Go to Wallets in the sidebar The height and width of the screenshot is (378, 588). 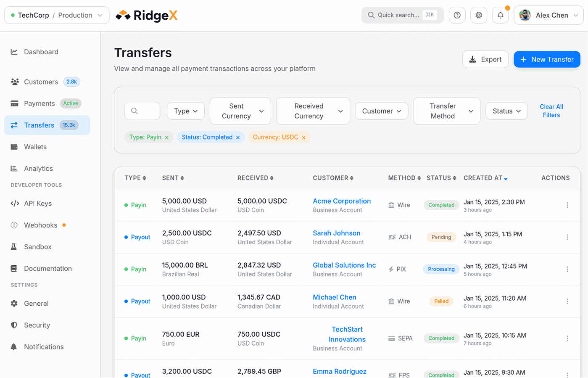(x=35, y=147)
